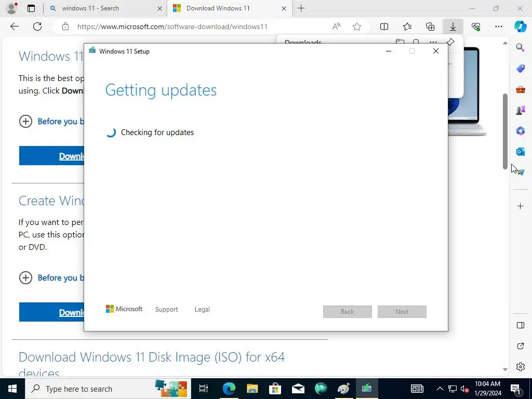The width and height of the screenshot is (532, 399).
Task: Add a sidebar app with plus
Action: tap(520, 206)
